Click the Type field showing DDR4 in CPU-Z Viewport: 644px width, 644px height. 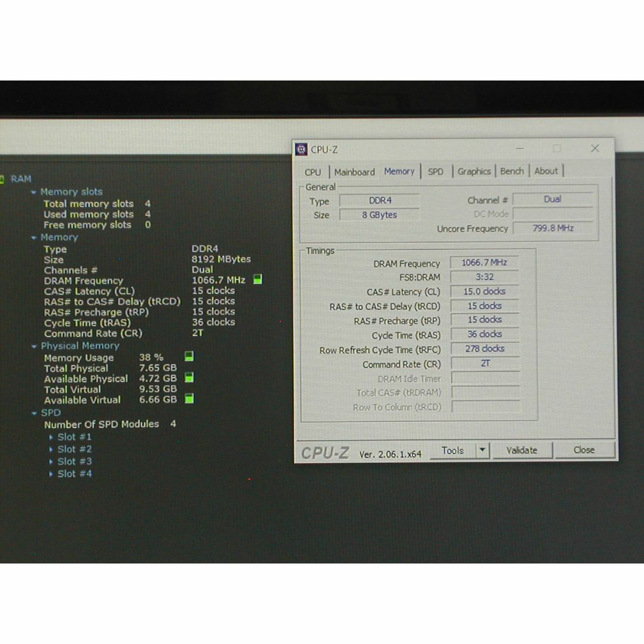(x=379, y=200)
